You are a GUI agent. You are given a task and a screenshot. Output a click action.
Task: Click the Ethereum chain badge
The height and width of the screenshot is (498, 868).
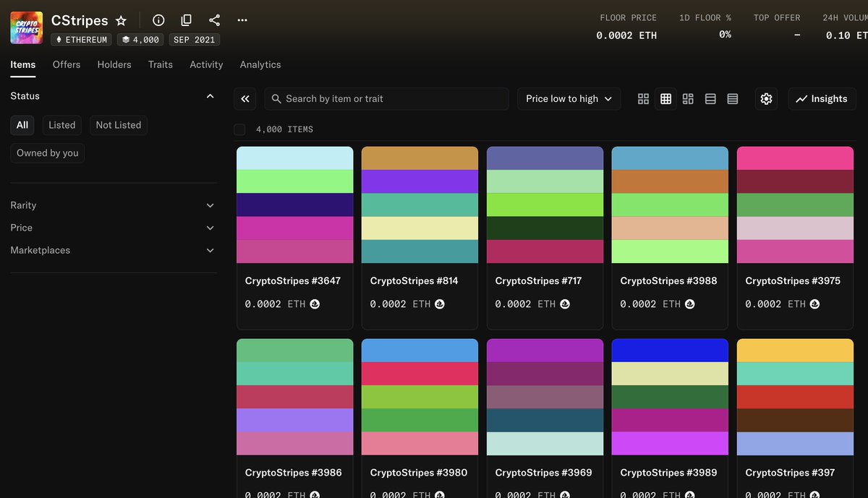point(81,40)
